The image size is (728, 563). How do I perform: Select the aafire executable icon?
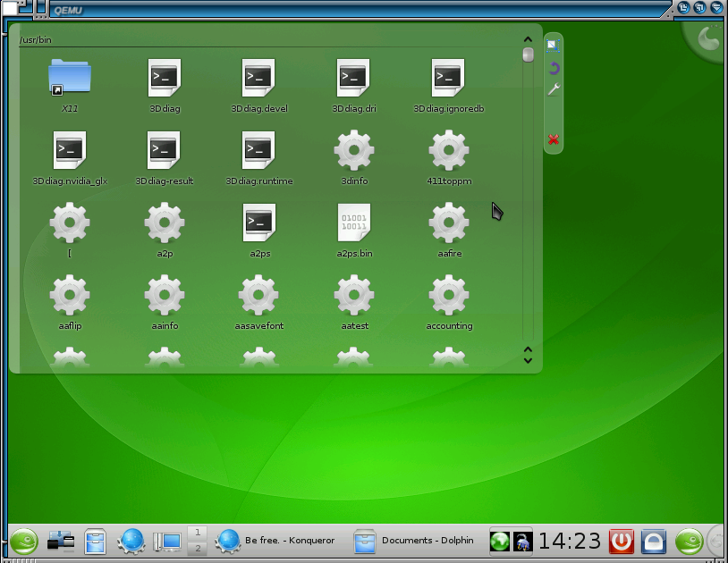pos(449,223)
